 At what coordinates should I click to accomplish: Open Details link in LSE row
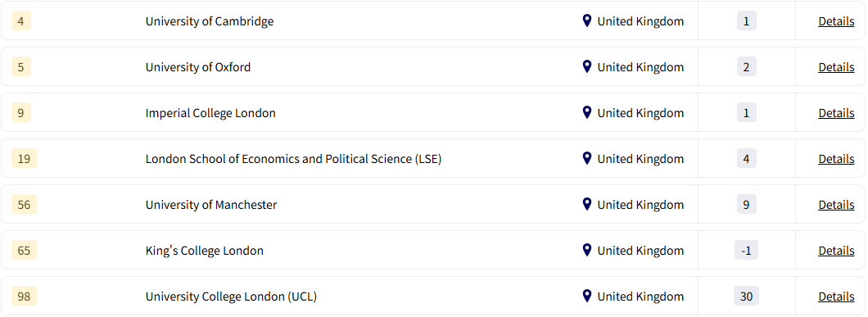click(836, 159)
